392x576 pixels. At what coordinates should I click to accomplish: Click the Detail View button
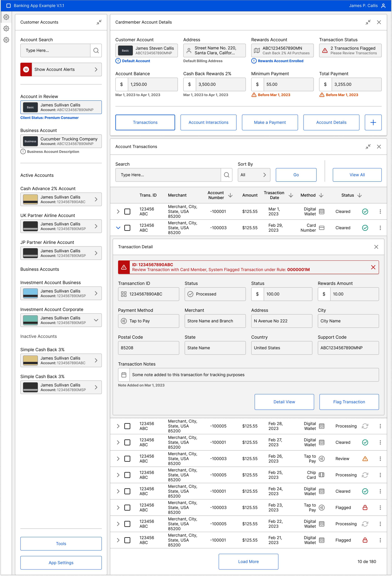click(x=284, y=402)
